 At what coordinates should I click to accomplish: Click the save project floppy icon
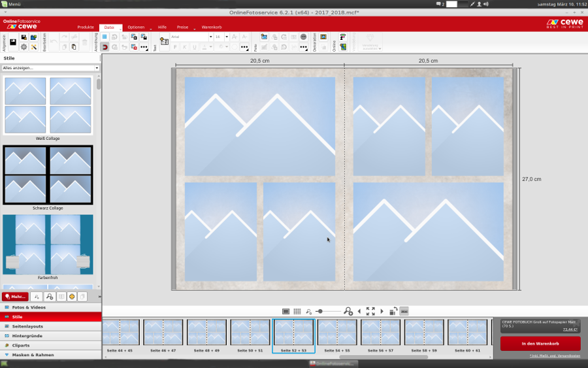click(x=13, y=42)
